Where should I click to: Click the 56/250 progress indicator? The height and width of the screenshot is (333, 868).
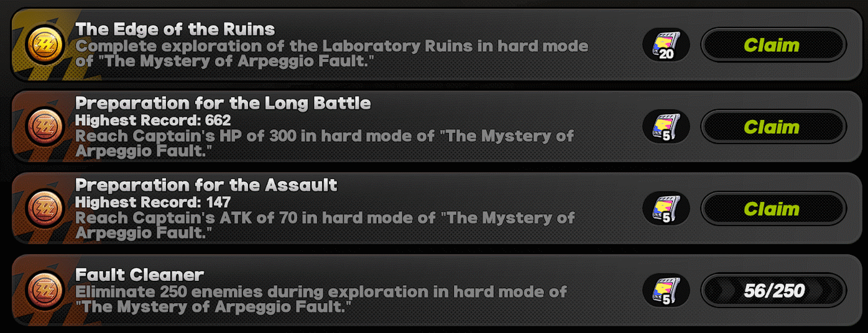pyautogui.click(x=773, y=290)
